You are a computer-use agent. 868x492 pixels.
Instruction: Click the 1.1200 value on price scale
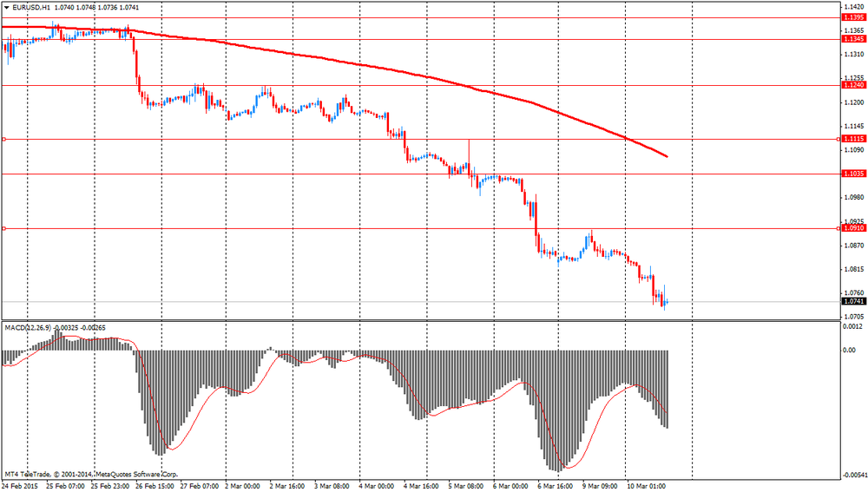coord(853,102)
